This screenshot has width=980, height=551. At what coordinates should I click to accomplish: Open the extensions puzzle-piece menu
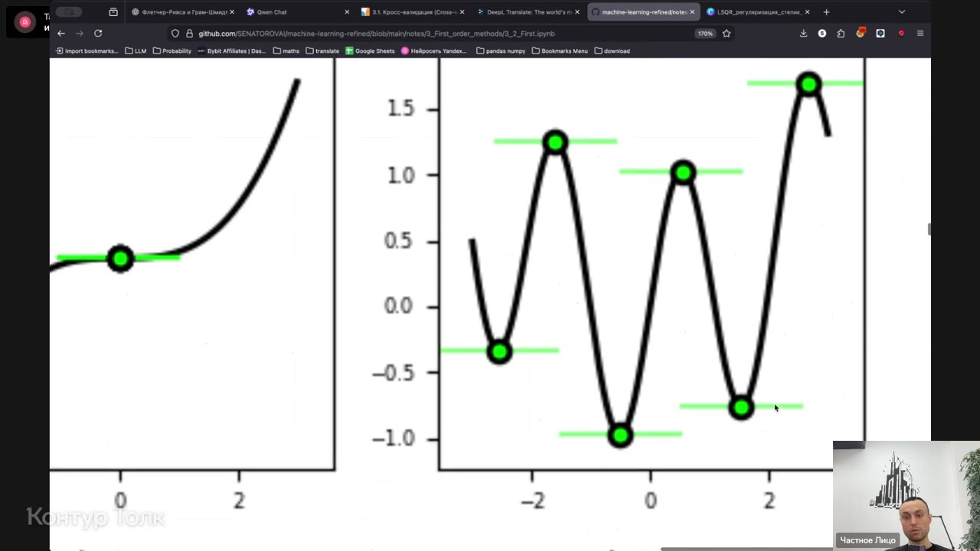841,33
